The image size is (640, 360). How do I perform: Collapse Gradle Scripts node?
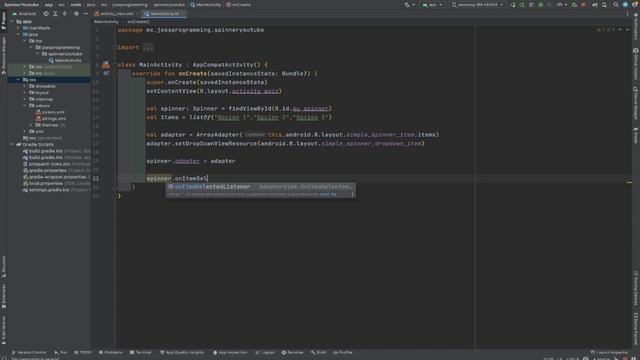tap(13, 144)
